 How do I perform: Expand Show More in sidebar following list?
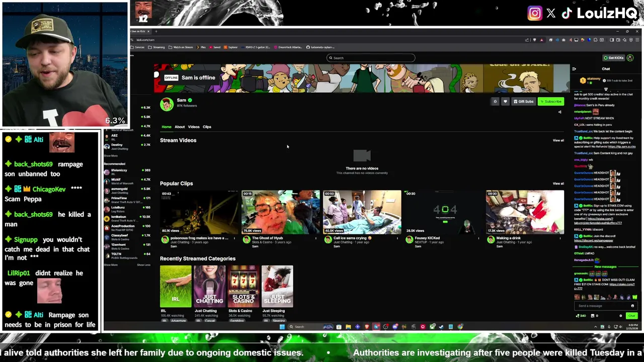pyautogui.click(x=111, y=156)
